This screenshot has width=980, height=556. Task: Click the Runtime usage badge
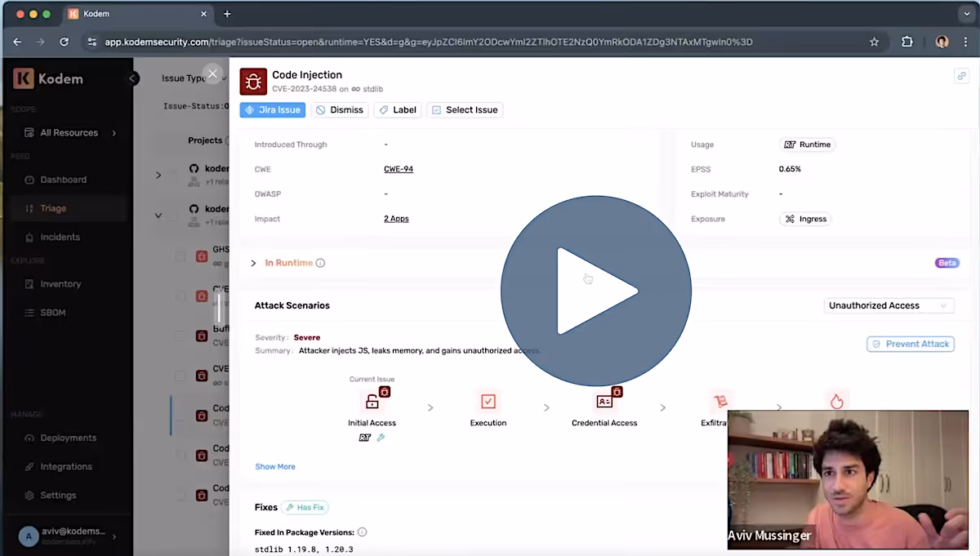click(808, 145)
